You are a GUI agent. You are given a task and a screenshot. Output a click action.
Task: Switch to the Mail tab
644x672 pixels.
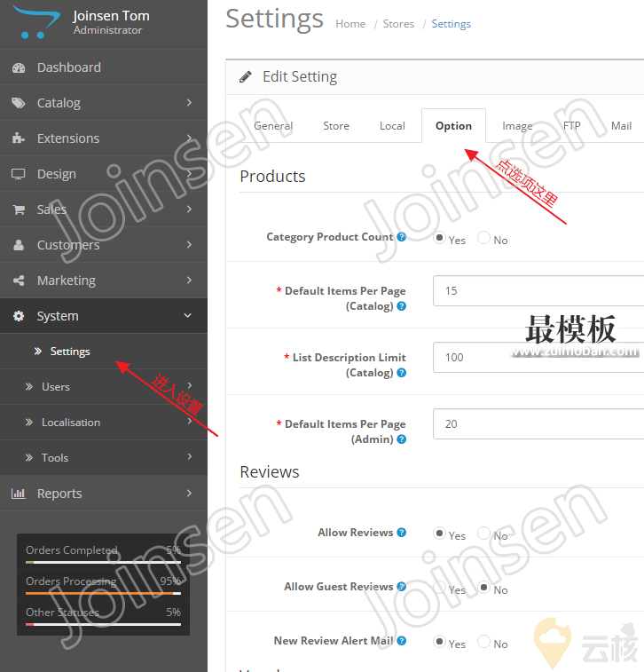[621, 126]
